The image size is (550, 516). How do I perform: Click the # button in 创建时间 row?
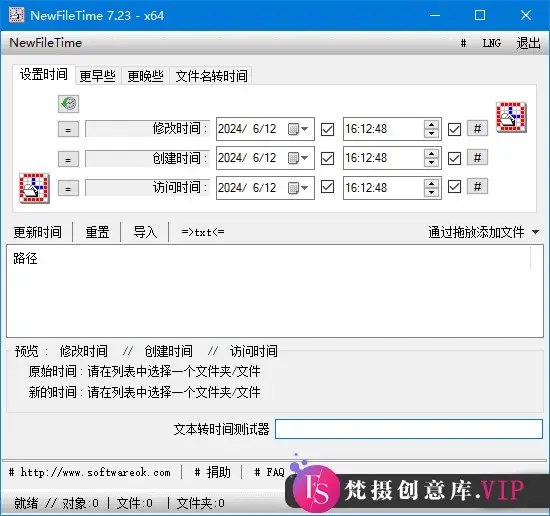point(477,158)
